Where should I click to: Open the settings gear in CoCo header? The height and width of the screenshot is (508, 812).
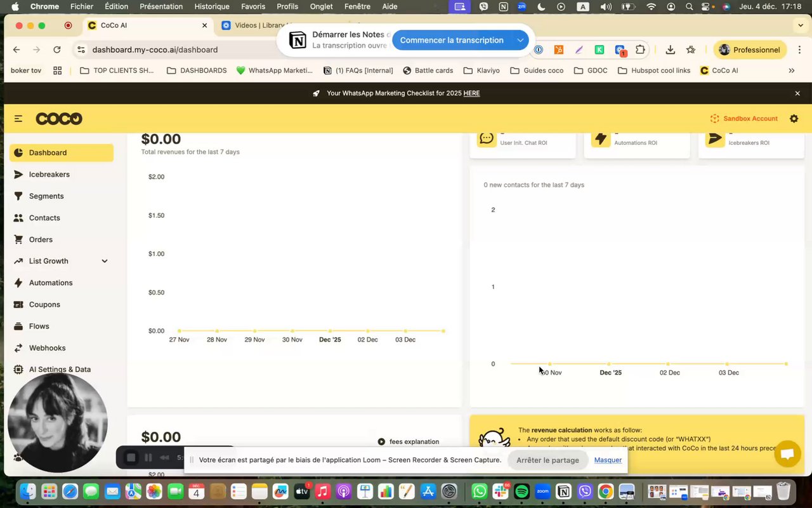coord(794,119)
